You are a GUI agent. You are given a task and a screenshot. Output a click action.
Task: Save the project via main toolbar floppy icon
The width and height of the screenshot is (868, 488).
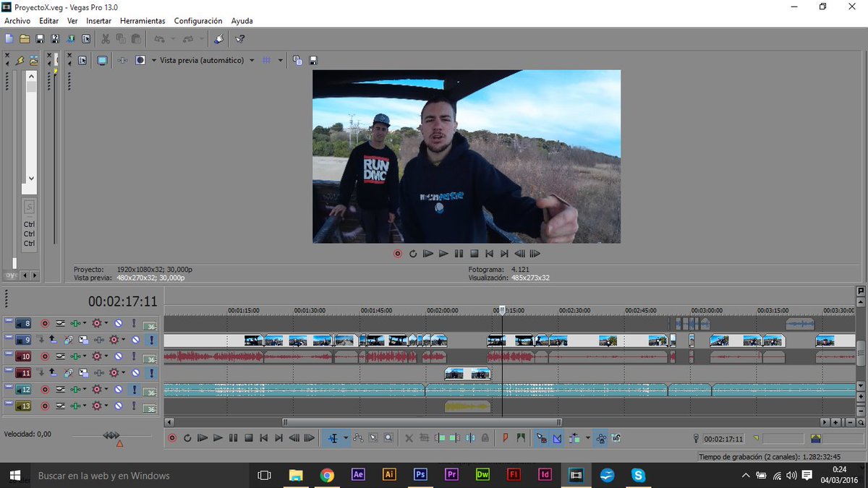(x=40, y=39)
